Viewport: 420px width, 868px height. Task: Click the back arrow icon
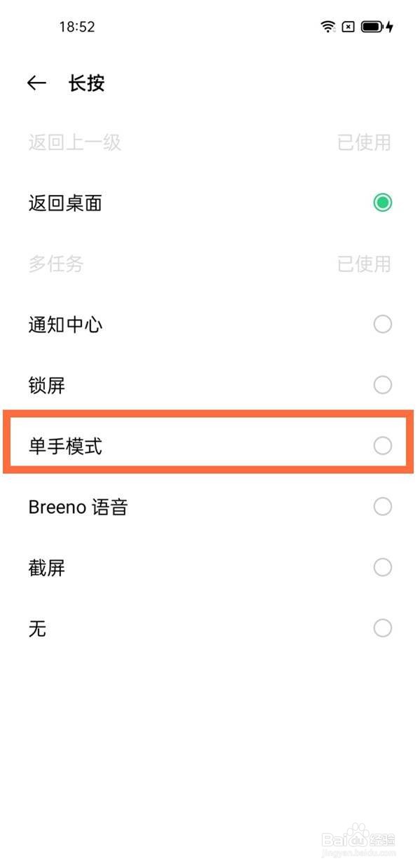pyautogui.click(x=36, y=83)
